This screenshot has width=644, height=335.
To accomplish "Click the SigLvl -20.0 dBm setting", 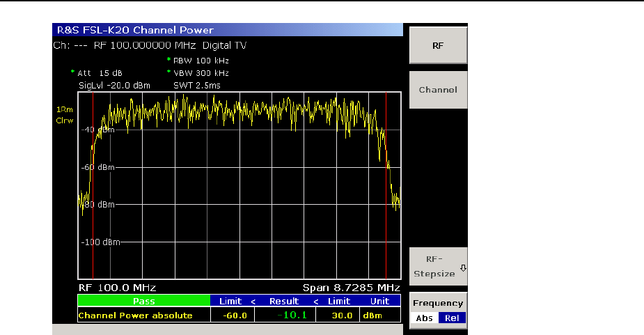I will tap(114, 86).
